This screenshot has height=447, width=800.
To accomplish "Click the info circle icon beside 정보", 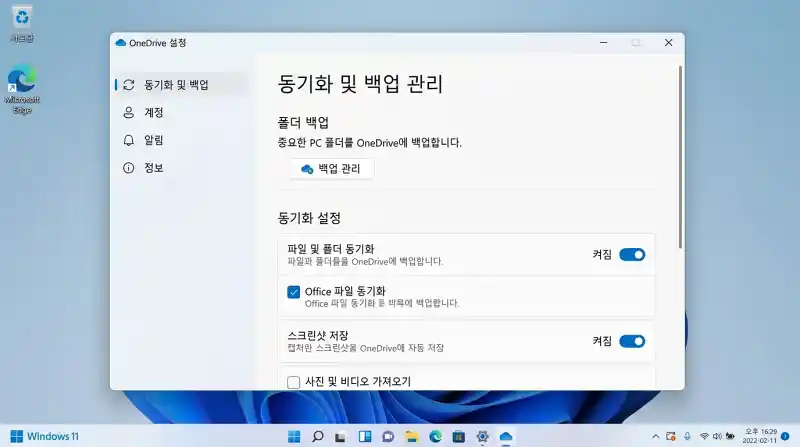I will [x=129, y=167].
